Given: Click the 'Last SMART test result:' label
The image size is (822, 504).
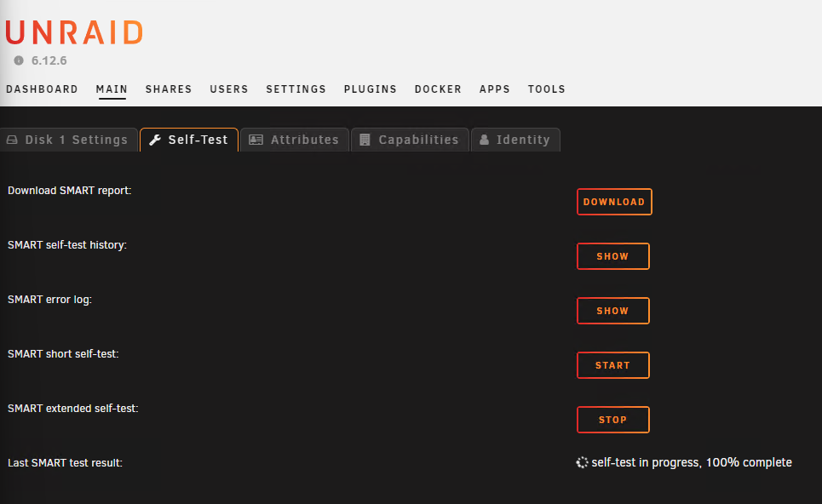Looking at the screenshot, I should 65,463.
